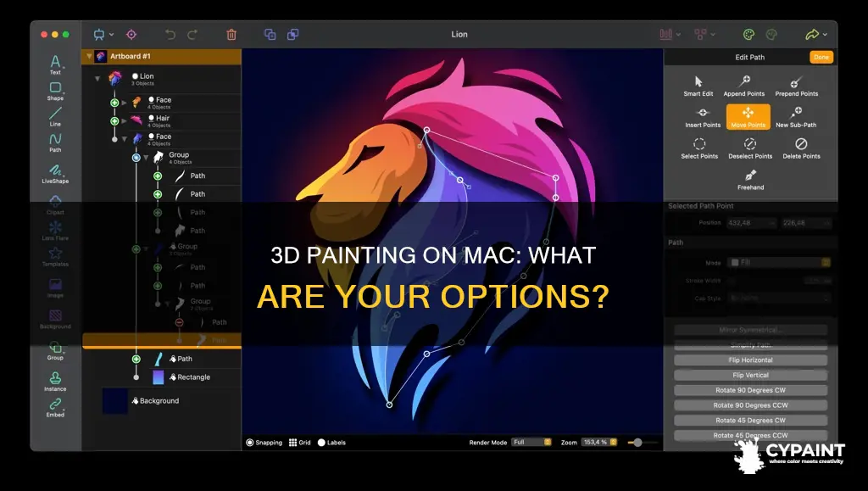Select the Freehand tool
Image resolution: width=868 pixels, height=491 pixels.
(x=750, y=180)
